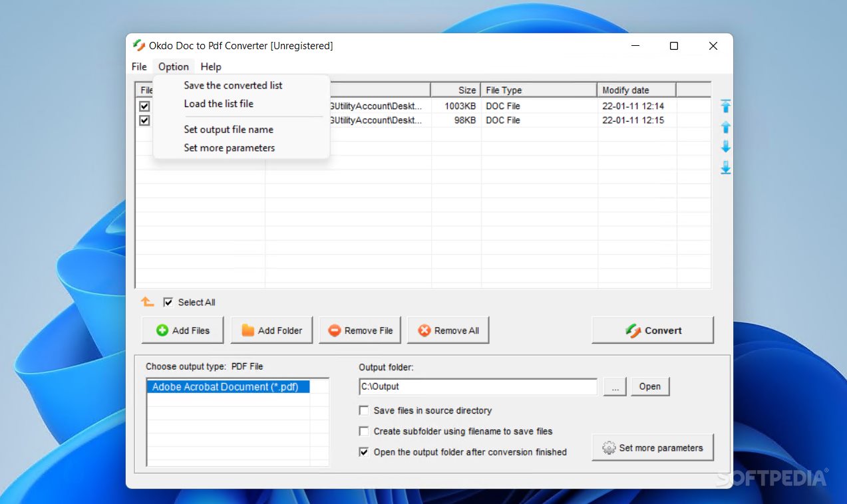
Task: Click the Add Files button
Action: click(x=182, y=330)
